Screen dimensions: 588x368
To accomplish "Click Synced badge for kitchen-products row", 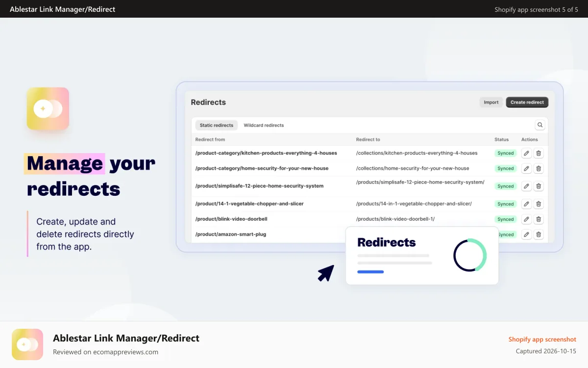I will [x=506, y=153].
